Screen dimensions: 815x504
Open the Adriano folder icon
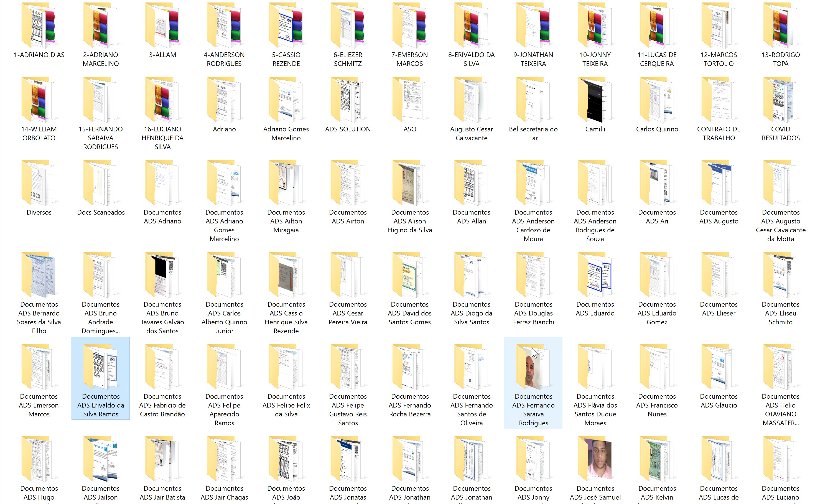[224, 99]
